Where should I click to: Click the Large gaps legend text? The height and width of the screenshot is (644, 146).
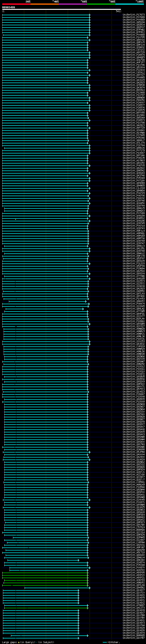click(10, 642)
